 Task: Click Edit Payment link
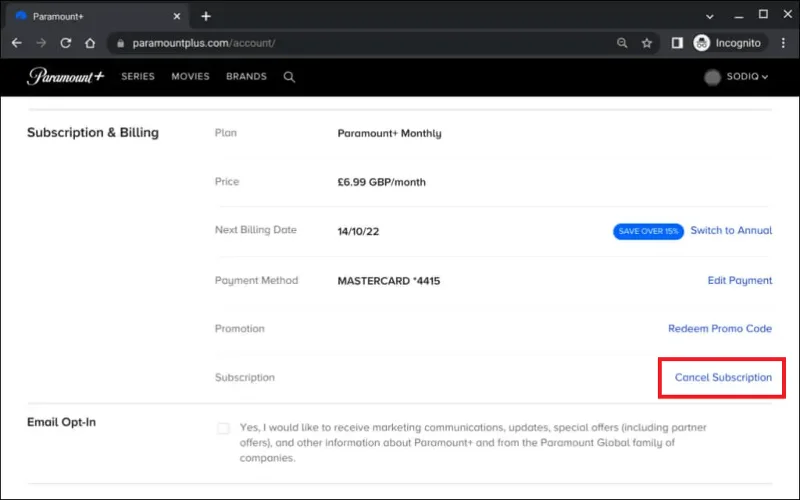(740, 281)
